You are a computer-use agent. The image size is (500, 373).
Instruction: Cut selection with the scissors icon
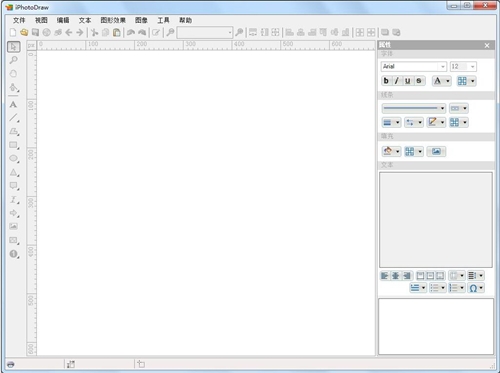point(94,32)
